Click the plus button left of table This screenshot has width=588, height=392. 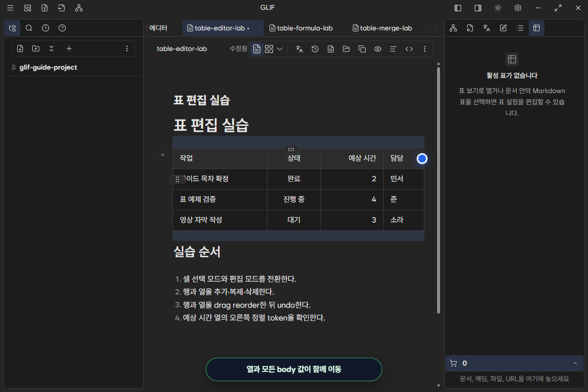163,155
